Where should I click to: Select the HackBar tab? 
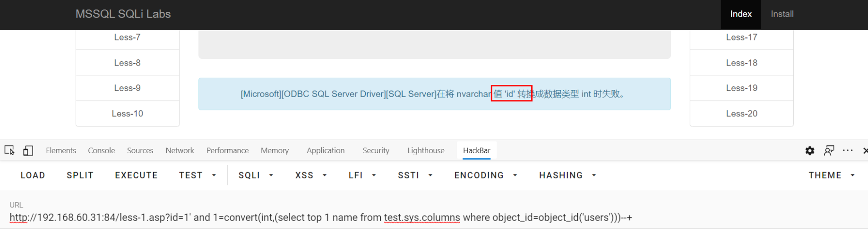click(477, 150)
